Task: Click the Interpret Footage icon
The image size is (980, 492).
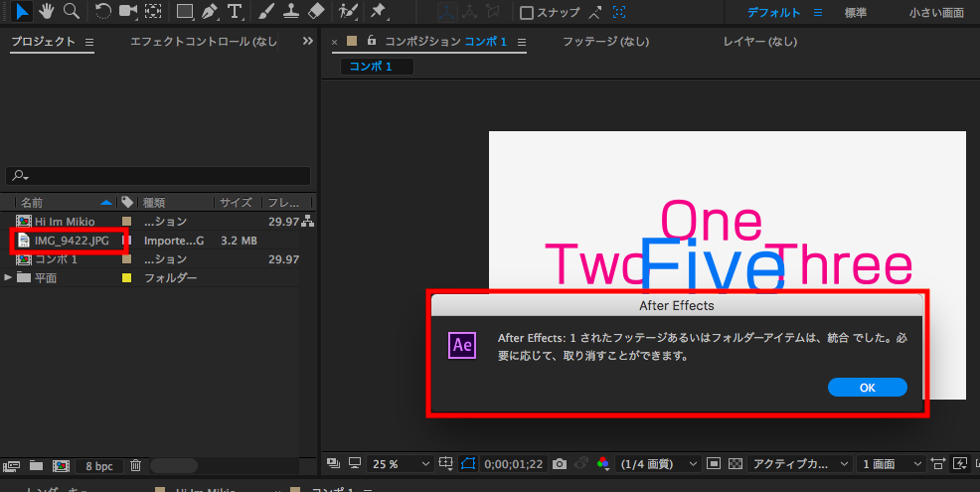Action: [11, 466]
